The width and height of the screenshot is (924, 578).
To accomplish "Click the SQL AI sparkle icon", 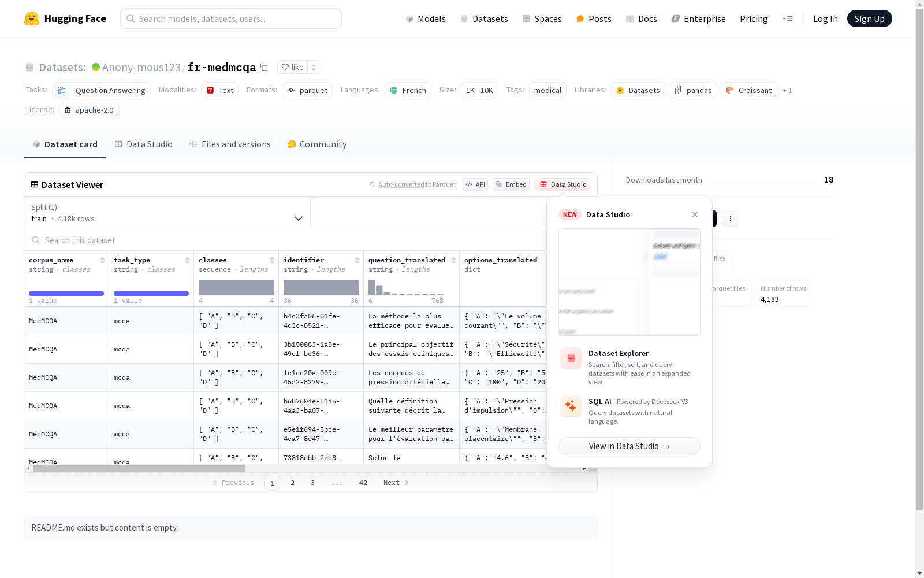I will (x=571, y=406).
